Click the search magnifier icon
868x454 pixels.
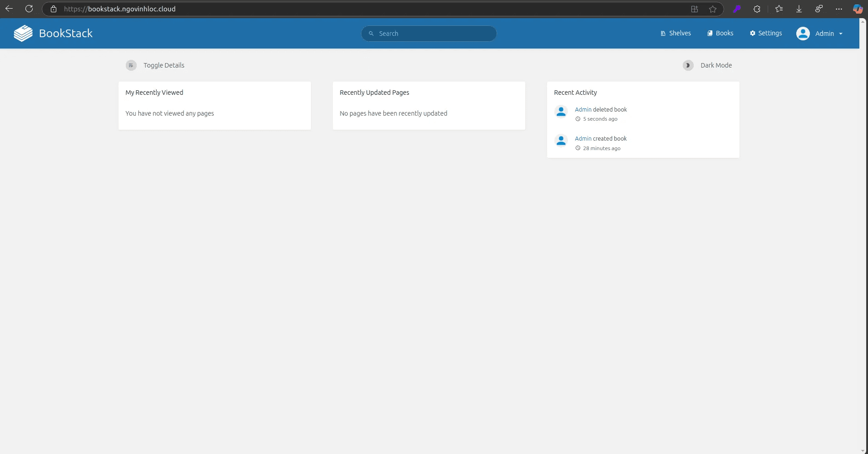[x=372, y=33]
